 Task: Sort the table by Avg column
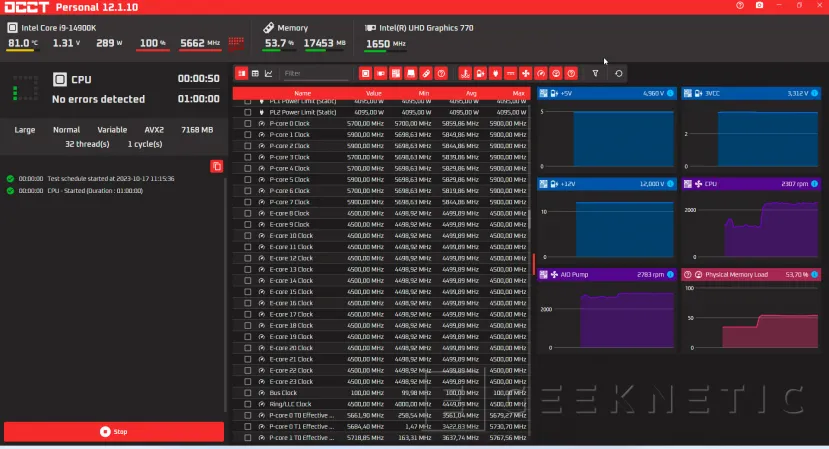[x=471, y=93]
